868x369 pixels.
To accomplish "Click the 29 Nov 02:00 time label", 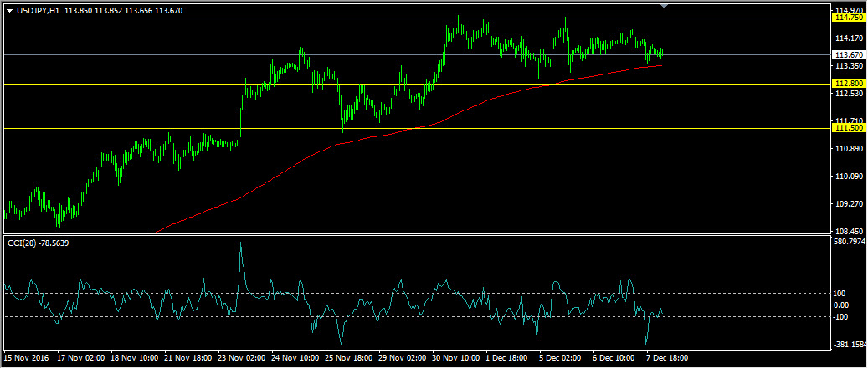I will 403,358.
